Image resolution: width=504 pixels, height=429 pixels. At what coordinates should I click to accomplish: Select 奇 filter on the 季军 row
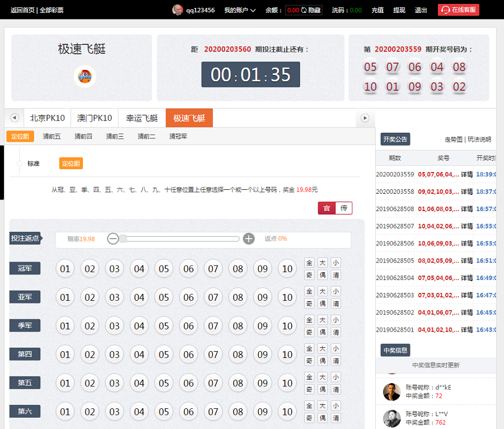click(309, 332)
